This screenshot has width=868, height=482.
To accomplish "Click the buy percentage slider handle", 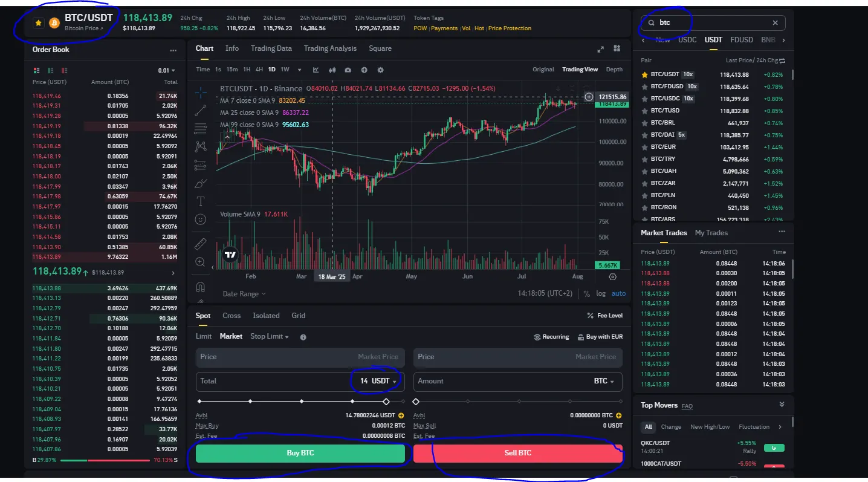I will [x=386, y=402].
